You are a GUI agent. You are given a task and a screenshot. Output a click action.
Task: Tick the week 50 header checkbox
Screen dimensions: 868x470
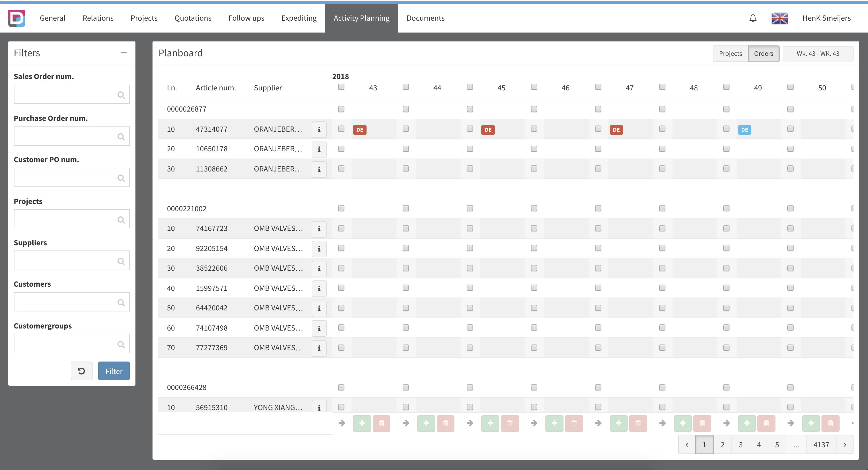(790, 87)
